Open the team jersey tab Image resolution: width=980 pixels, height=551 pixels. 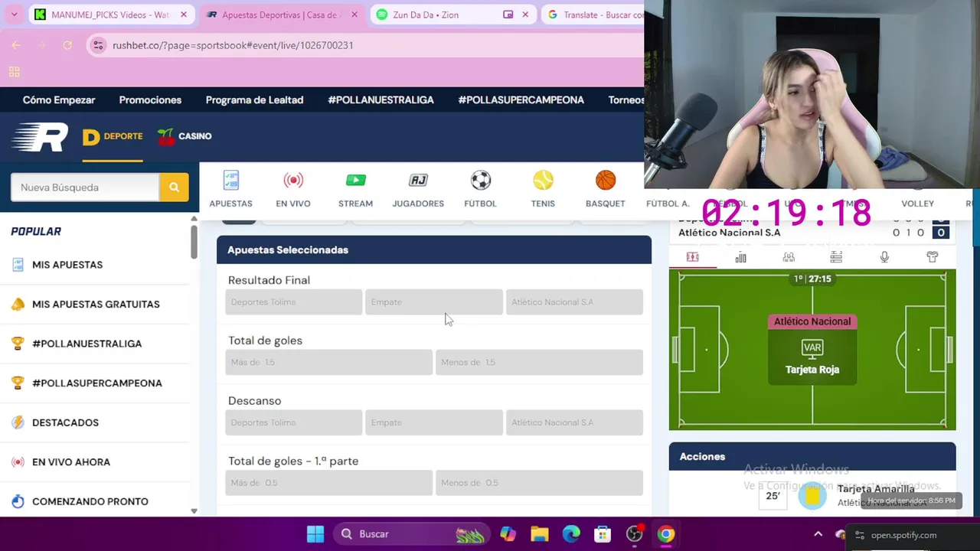pos(932,257)
